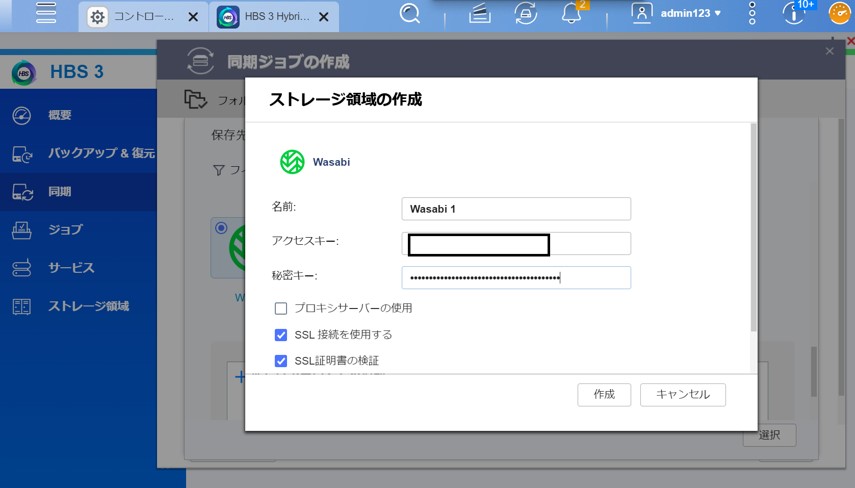Click the Wasabi logo icon in dialog
The image size is (855, 488).
tap(291, 161)
